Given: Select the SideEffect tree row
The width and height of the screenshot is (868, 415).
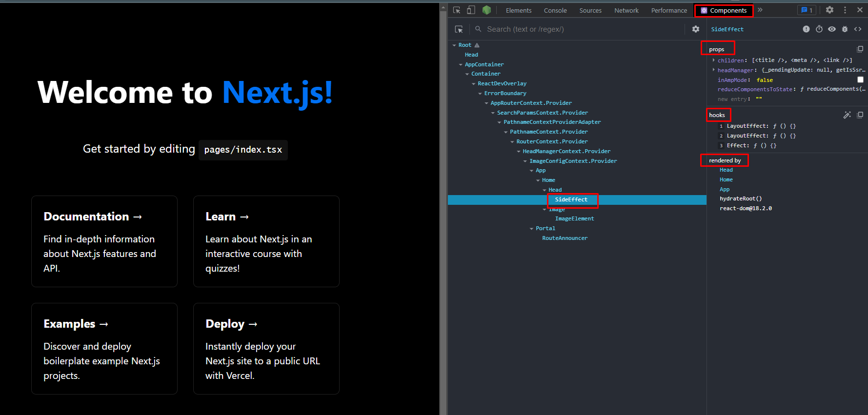Looking at the screenshot, I should pos(577,199).
